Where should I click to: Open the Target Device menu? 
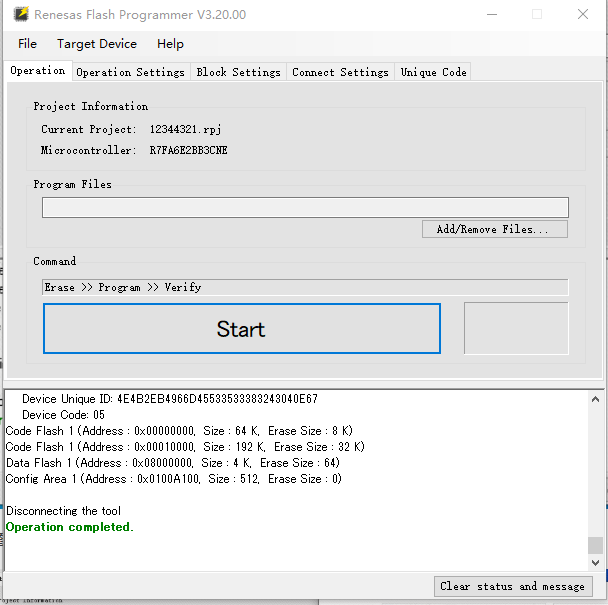click(97, 44)
